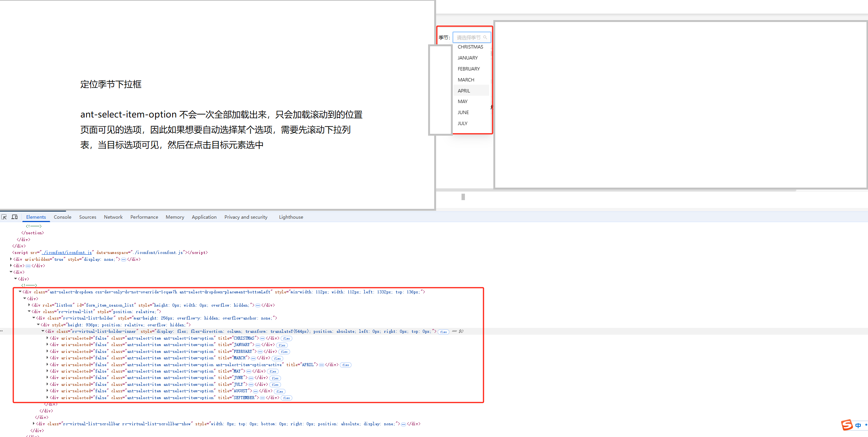The height and width of the screenshot is (437, 868).
Task: Switch to the Elements tab
Action: click(x=36, y=217)
